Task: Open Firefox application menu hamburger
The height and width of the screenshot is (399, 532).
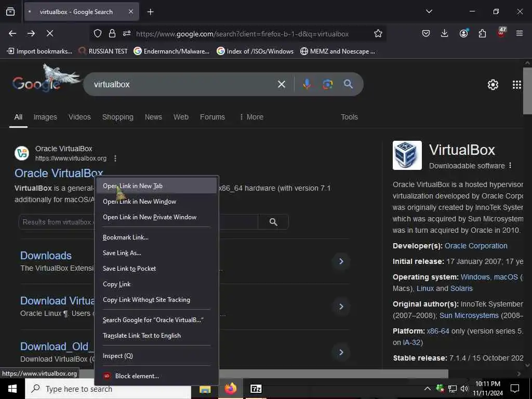Action: (x=520, y=33)
